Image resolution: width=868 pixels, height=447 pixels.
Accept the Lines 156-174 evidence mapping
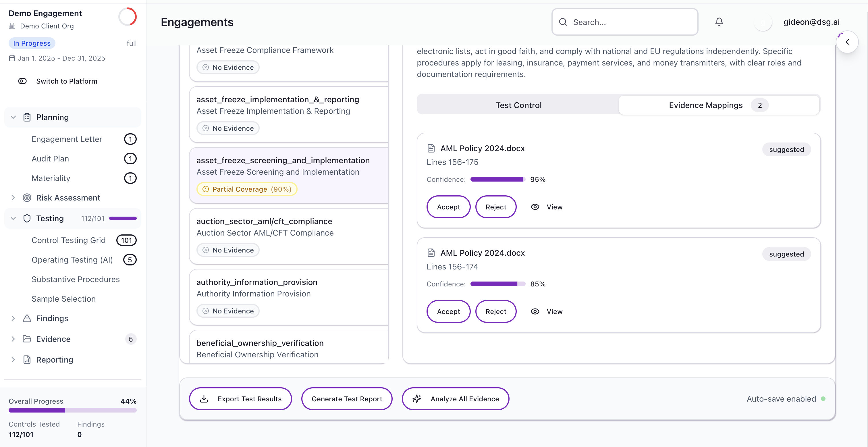[x=448, y=311]
